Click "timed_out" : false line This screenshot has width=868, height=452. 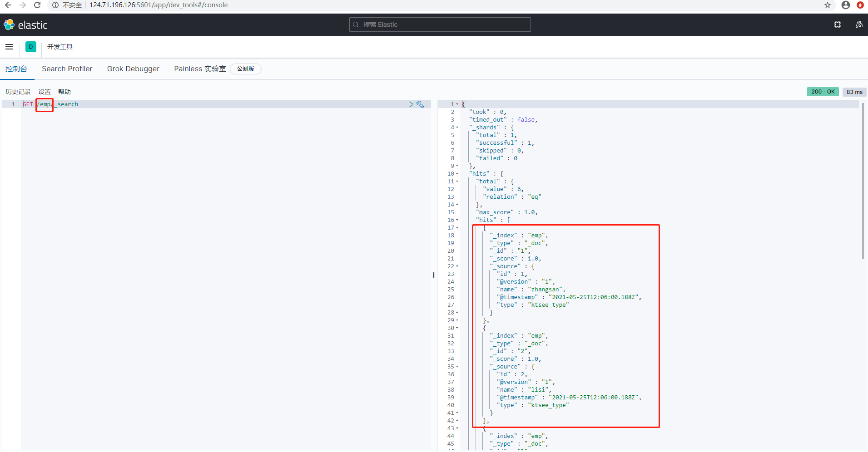pyautogui.click(x=503, y=120)
